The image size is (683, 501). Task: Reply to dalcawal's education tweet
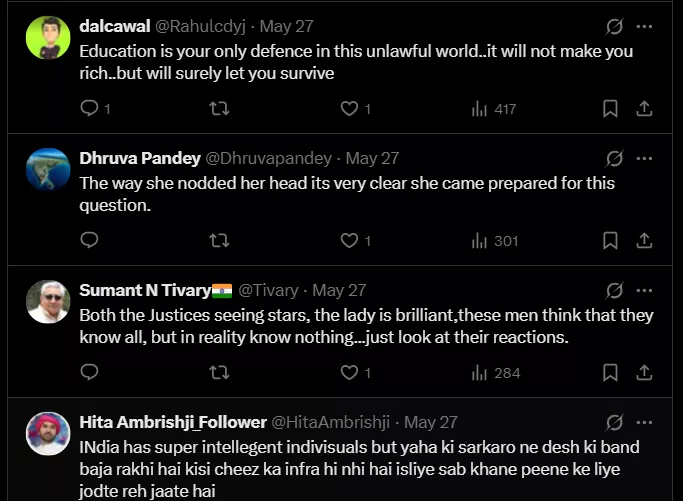89,109
